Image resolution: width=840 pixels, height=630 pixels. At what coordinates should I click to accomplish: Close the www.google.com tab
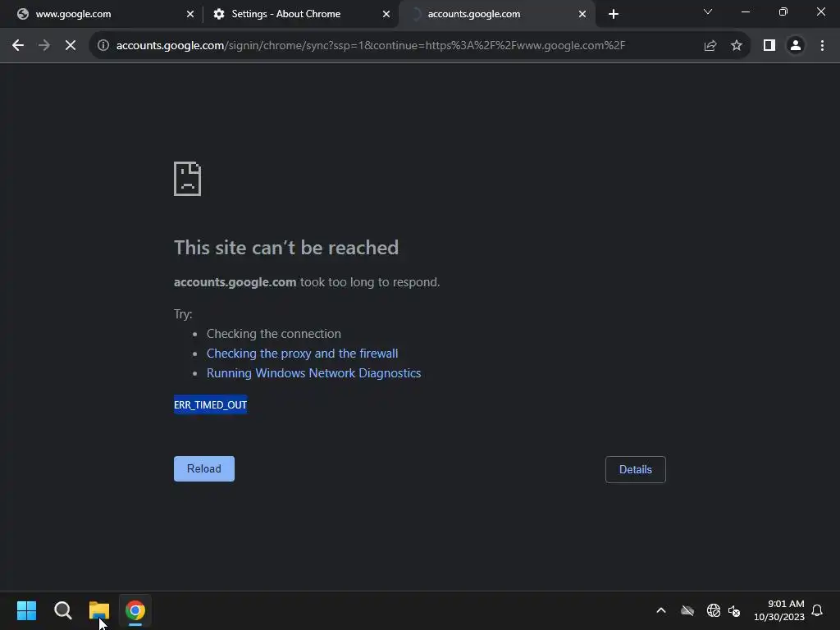click(190, 15)
